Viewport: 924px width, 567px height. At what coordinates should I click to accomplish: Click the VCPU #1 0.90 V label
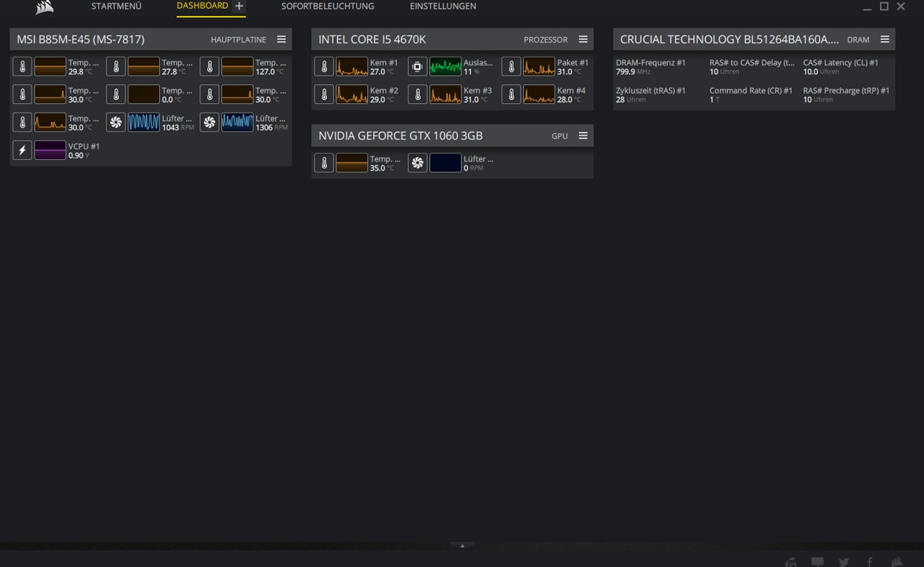click(83, 150)
